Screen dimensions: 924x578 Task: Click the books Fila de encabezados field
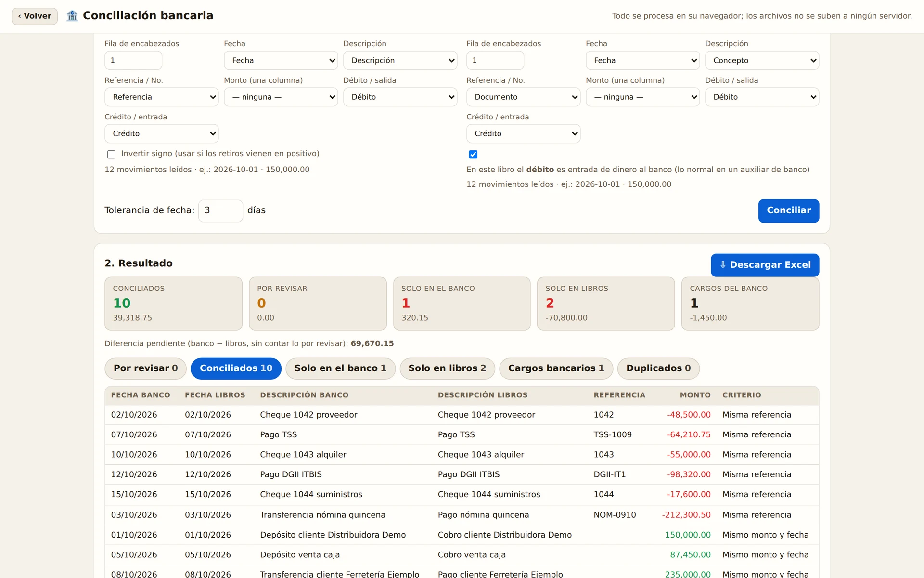pyautogui.click(x=495, y=60)
